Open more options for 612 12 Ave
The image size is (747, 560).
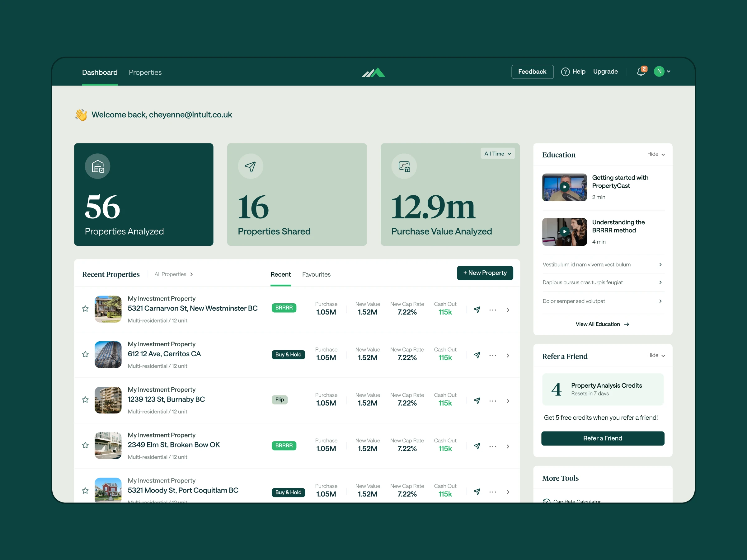(493, 355)
